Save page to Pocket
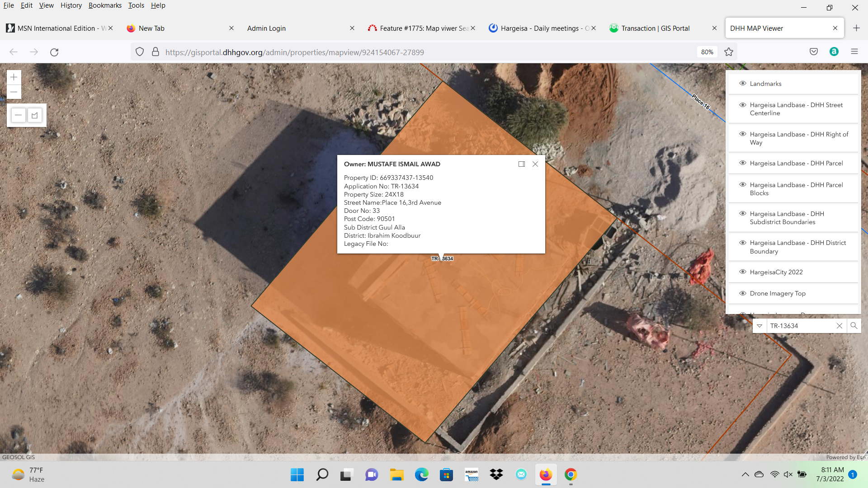The image size is (868, 488). (814, 52)
